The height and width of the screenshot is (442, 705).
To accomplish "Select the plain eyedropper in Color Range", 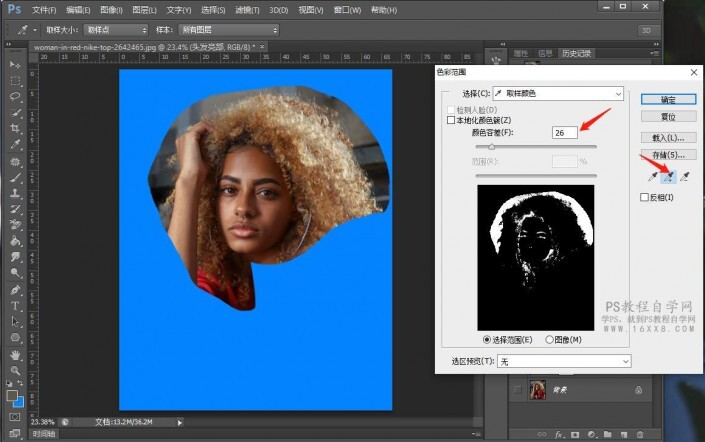I will [x=652, y=177].
